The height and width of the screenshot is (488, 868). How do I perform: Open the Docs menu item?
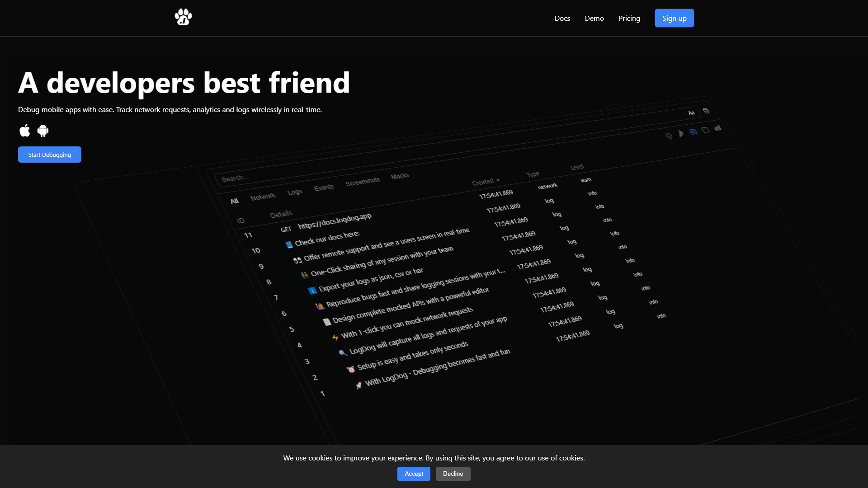[562, 18]
